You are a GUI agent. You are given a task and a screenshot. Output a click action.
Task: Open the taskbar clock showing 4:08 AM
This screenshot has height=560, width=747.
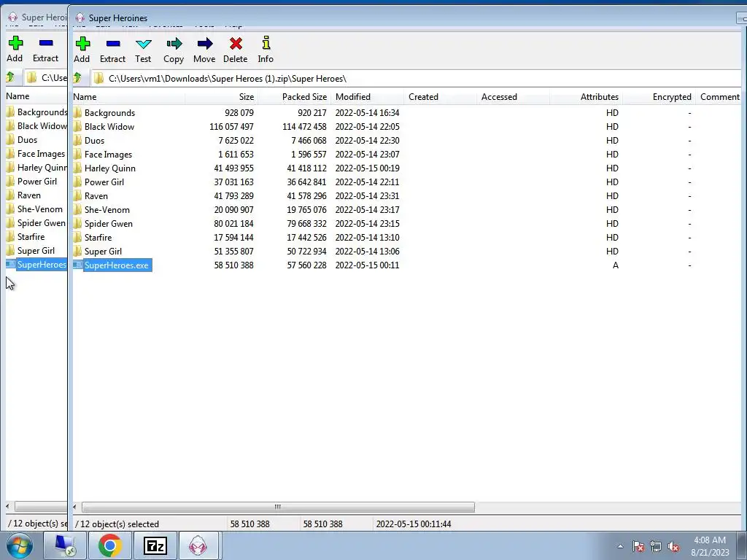tap(710, 546)
